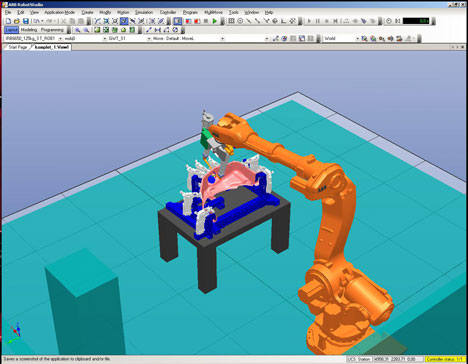Click the Modeling mode button
This screenshot has width=468, height=364.
click(x=29, y=30)
